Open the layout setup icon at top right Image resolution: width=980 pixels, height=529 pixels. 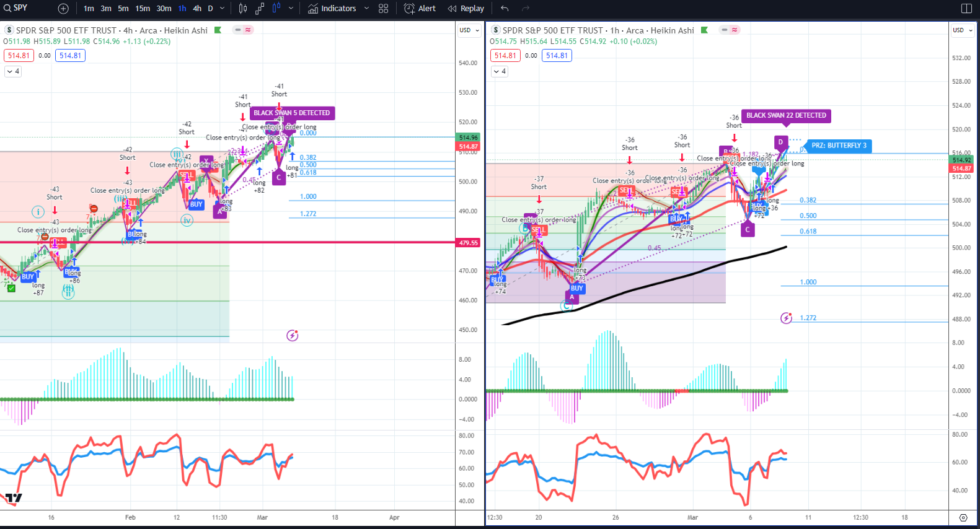(x=966, y=9)
